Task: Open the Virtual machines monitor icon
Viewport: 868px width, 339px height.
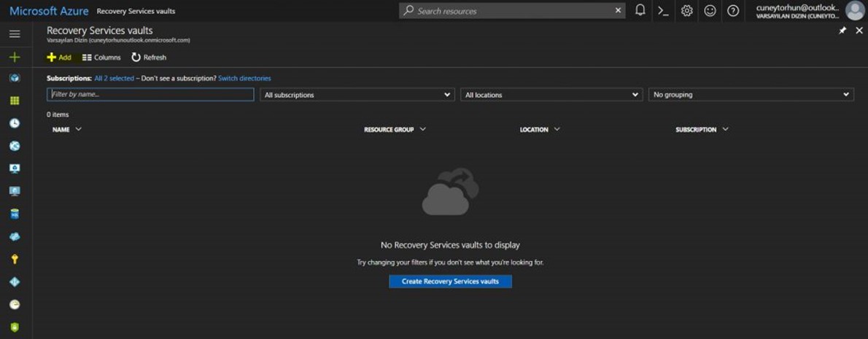Action: point(15,168)
